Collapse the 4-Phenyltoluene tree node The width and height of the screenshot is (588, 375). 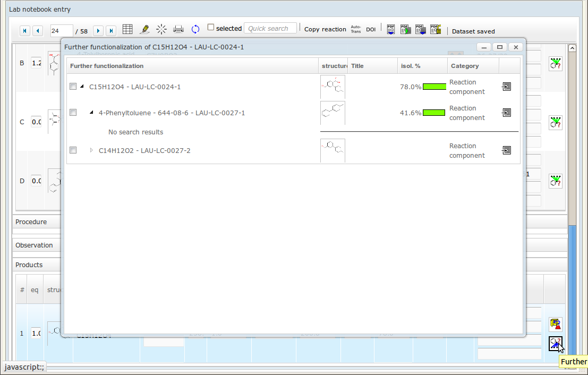91,113
